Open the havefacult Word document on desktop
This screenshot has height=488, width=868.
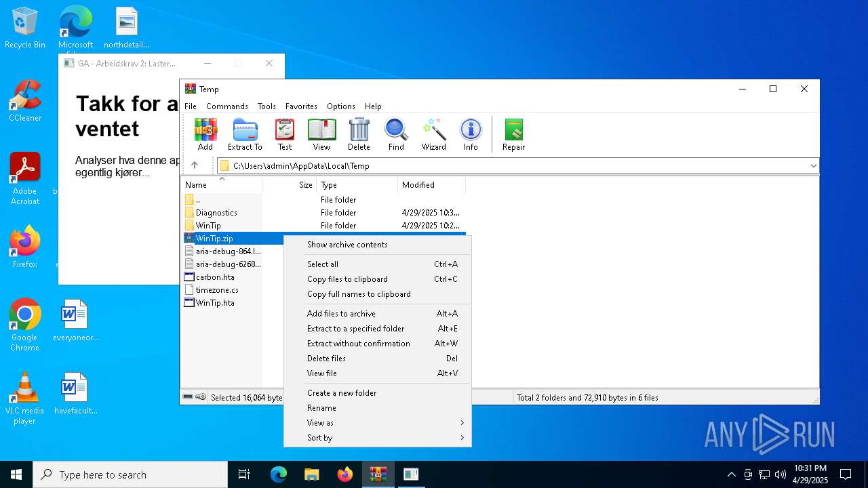[75, 394]
